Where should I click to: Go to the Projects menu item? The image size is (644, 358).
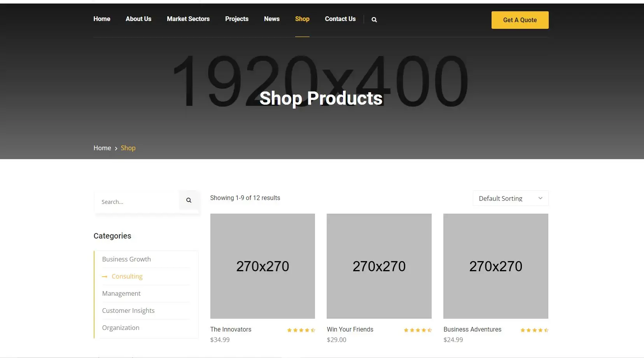236,19
